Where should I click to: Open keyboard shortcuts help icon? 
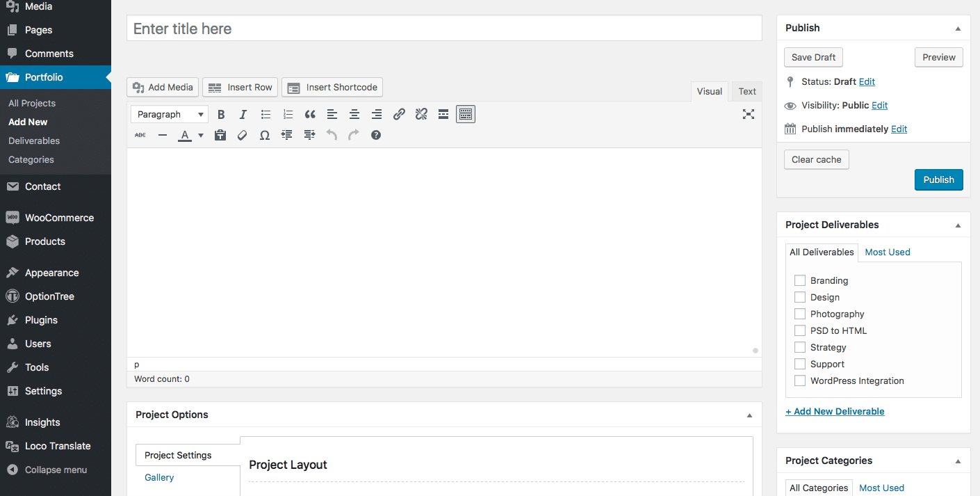(376, 135)
